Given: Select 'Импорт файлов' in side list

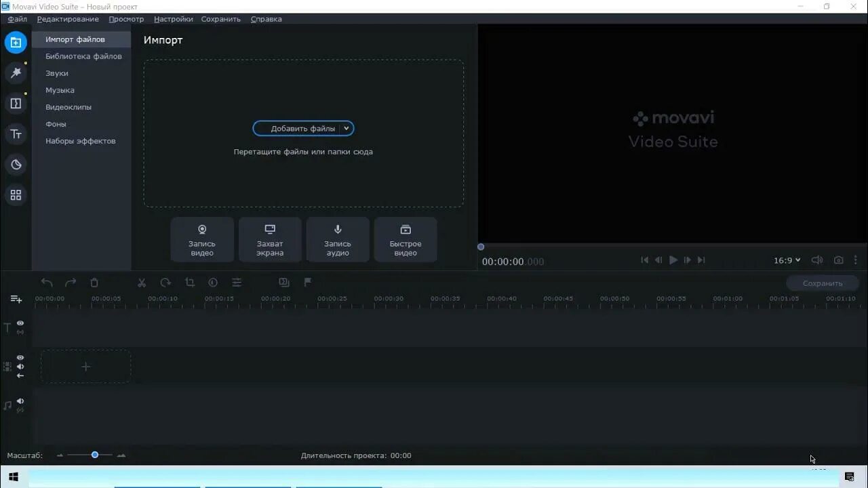Looking at the screenshot, I should [81, 39].
